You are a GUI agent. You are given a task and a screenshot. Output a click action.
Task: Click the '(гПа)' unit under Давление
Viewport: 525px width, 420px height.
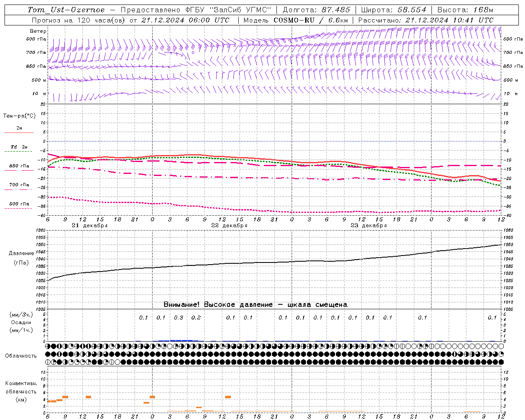pyautogui.click(x=21, y=262)
